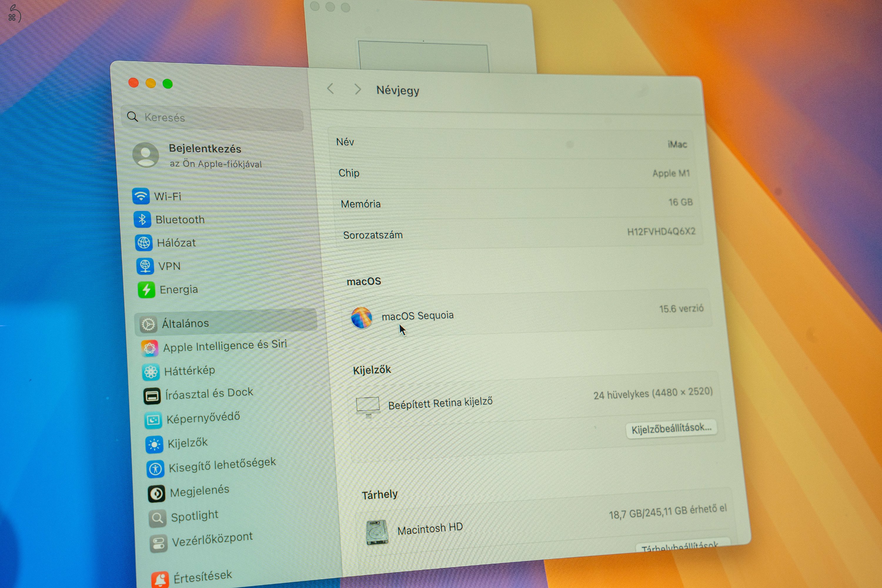Click the Tárhely section heading
This screenshot has width=882, height=588.
tap(380, 495)
